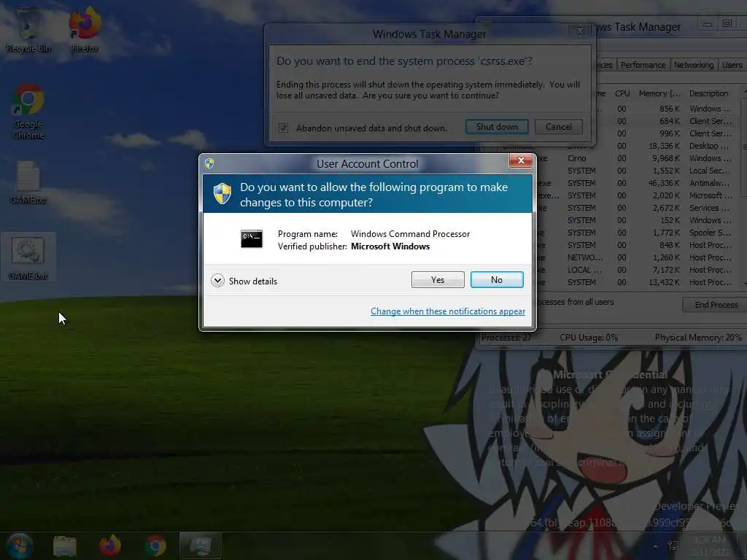Click Shut down in the csrss.exe prompt
Viewport: 747px width, 560px height.
tap(497, 127)
